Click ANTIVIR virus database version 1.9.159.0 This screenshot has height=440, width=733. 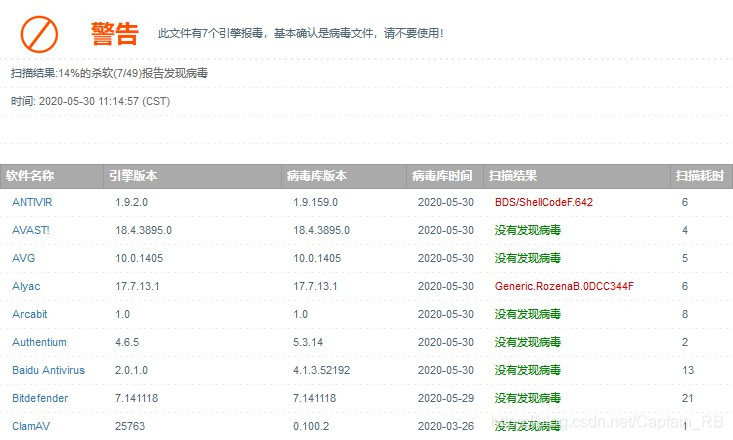point(316,202)
